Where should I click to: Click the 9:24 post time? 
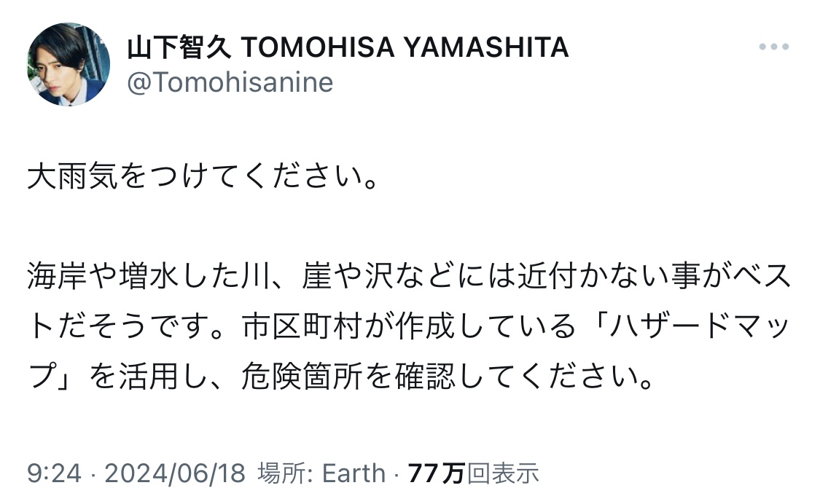click(53, 474)
